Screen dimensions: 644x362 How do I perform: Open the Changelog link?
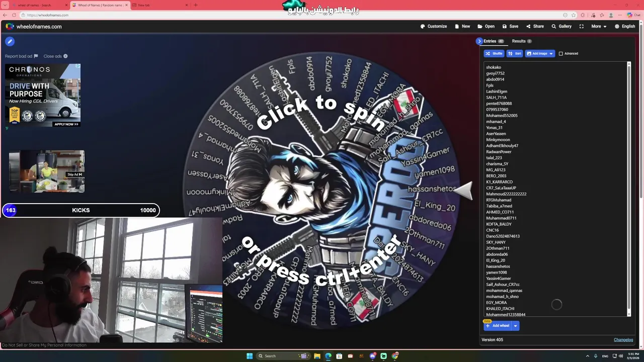click(623, 340)
